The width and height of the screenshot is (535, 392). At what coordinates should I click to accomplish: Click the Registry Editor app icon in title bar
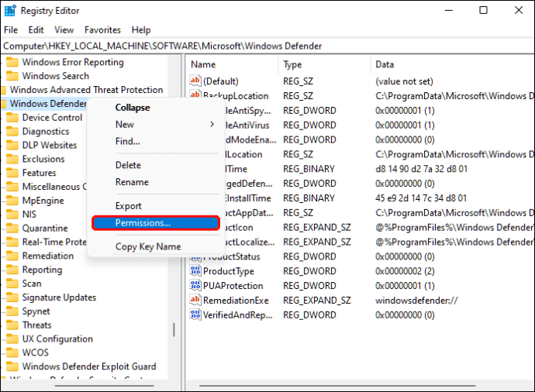click(x=10, y=11)
